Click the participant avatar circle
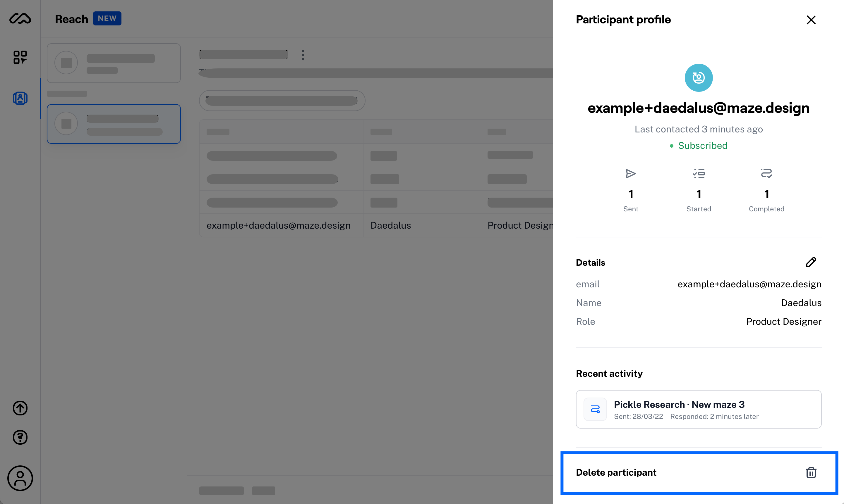The height and width of the screenshot is (504, 844). 699,78
